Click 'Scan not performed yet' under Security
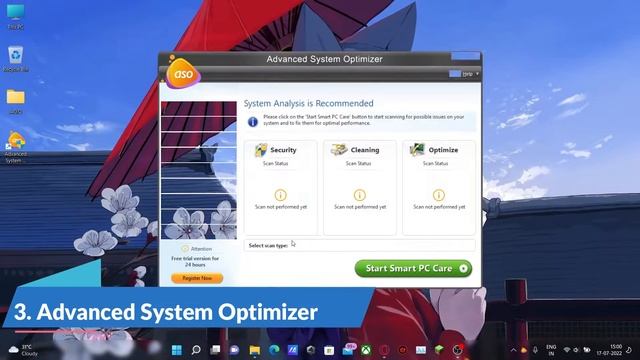Viewport: 640px width, 360px height. (x=281, y=207)
